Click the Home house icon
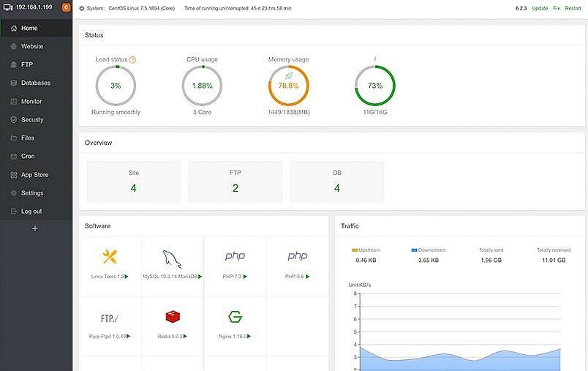588x371 pixels. point(14,28)
